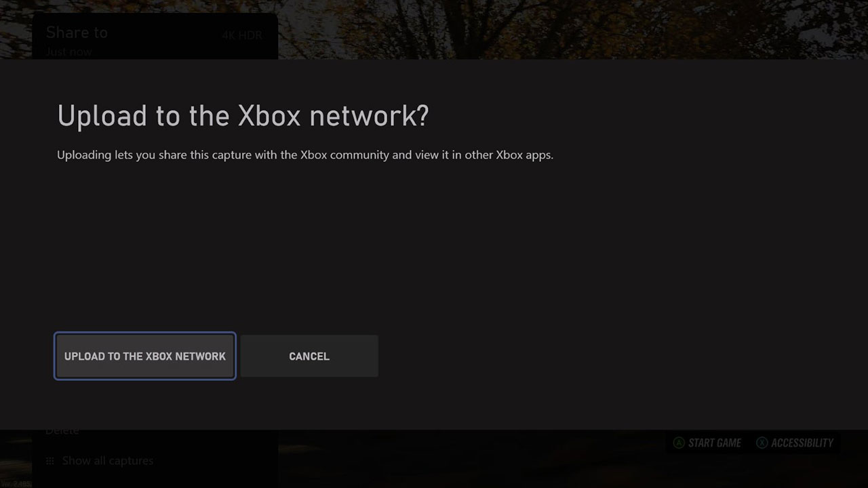868x488 pixels.
Task: Click the highlighted upload confirmation button
Action: pos(144,356)
